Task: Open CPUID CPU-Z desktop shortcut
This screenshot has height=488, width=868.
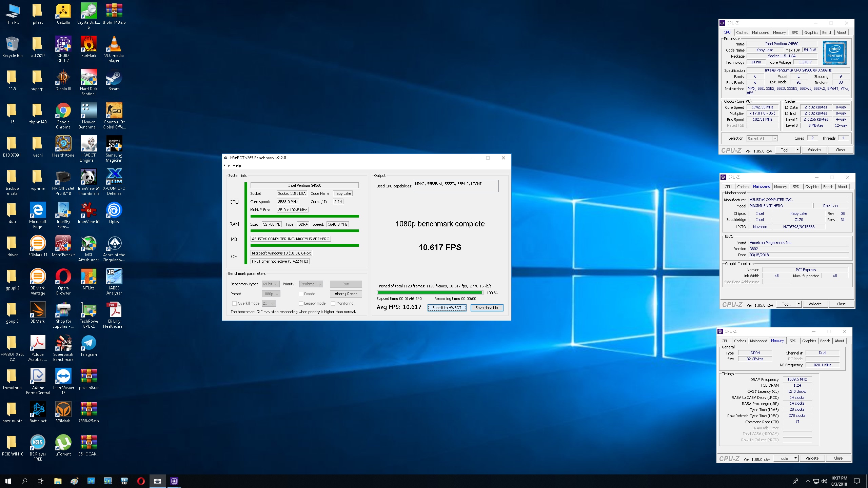Action: coord(63,49)
